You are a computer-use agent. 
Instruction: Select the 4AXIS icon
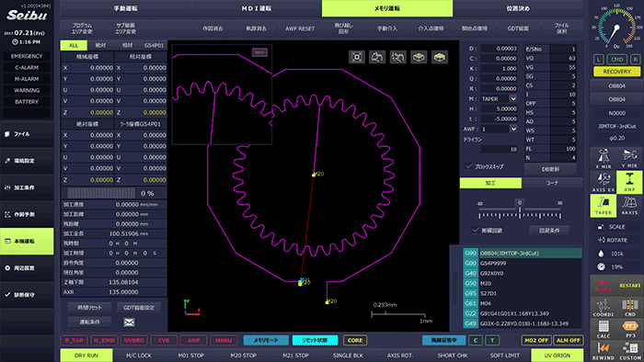(x=629, y=206)
